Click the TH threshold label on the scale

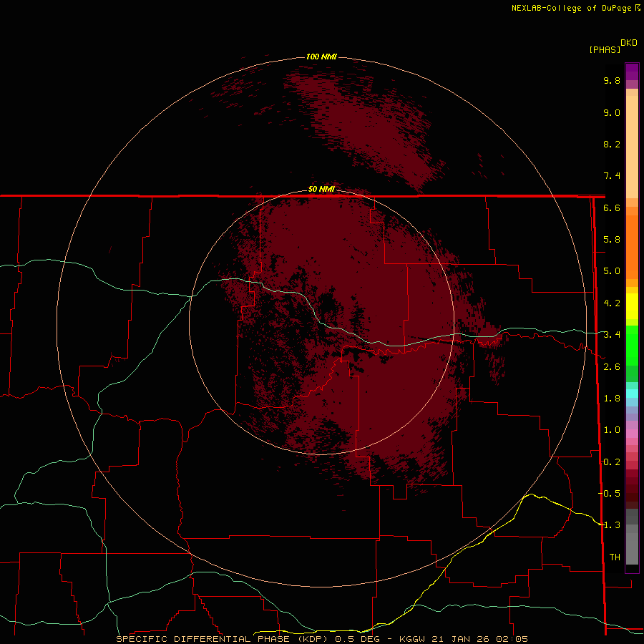[x=615, y=557]
